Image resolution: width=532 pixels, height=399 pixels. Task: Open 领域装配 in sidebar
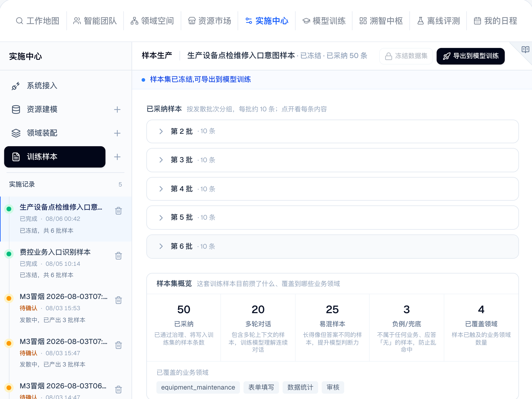pyautogui.click(x=55, y=133)
